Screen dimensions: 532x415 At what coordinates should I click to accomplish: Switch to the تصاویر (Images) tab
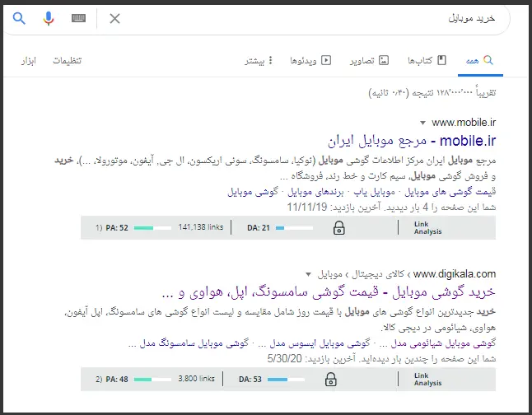369,61
